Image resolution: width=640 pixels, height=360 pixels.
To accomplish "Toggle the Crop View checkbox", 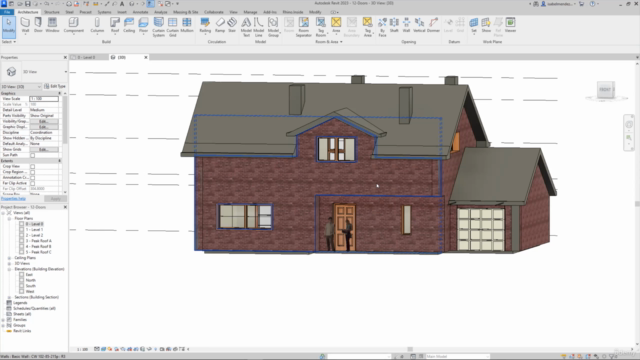I will tap(33, 167).
